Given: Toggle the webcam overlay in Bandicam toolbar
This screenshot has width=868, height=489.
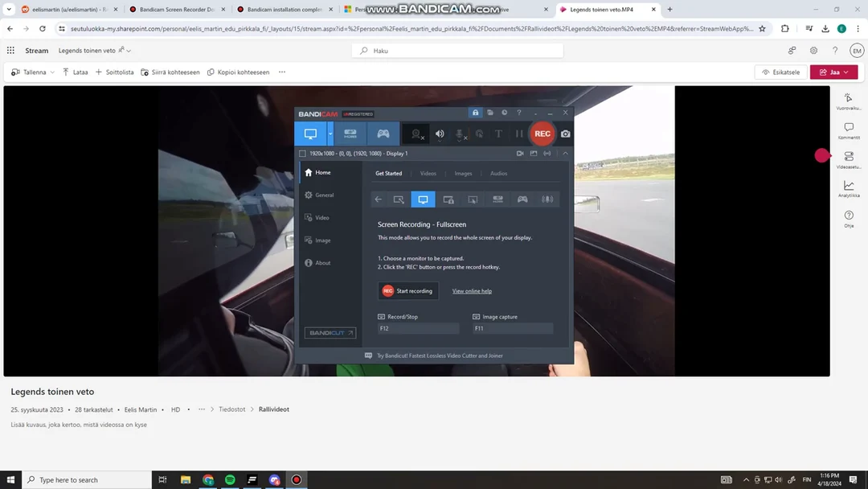Looking at the screenshot, I should 416,134.
